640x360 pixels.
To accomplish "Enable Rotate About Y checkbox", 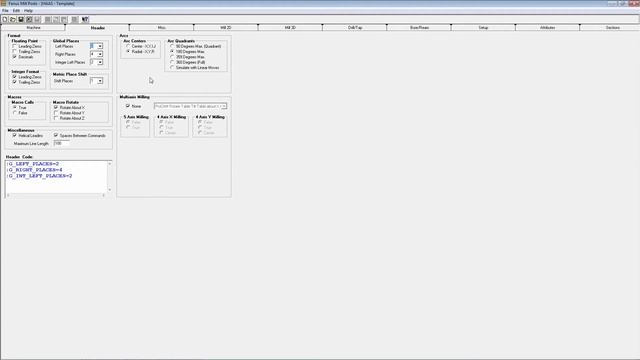I will point(56,113).
